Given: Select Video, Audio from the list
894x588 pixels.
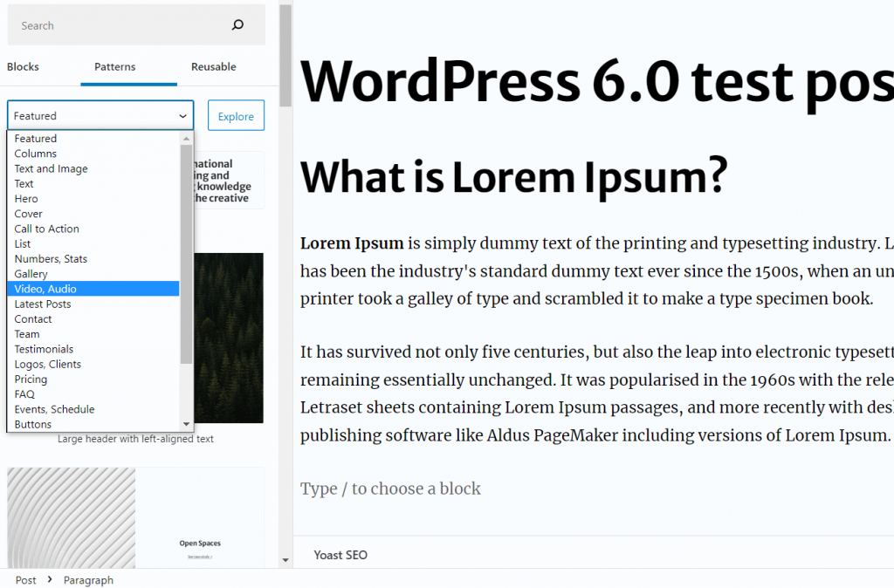Looking at the screenshot, I should [x=45, y=289].
